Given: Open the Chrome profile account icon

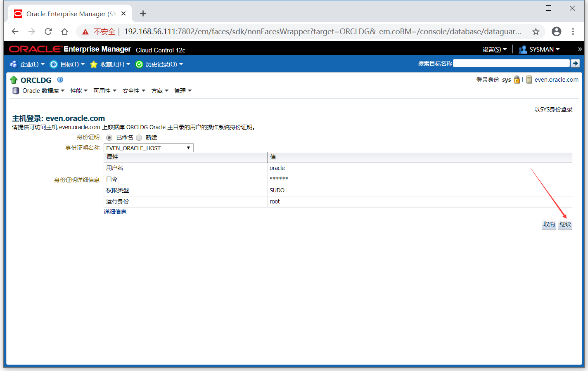Looking at the screenshot, I should [x=557, y=31].
